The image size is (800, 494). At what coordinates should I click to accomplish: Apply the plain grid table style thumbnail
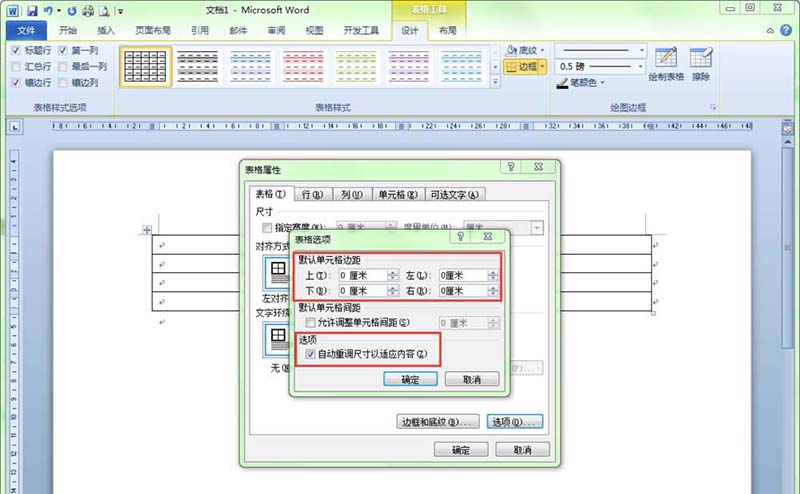[x=145, y=66]
